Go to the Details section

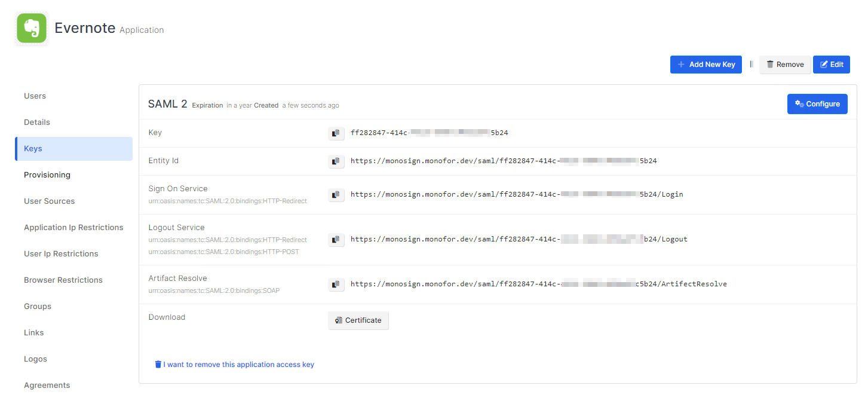tap(37, 123)
